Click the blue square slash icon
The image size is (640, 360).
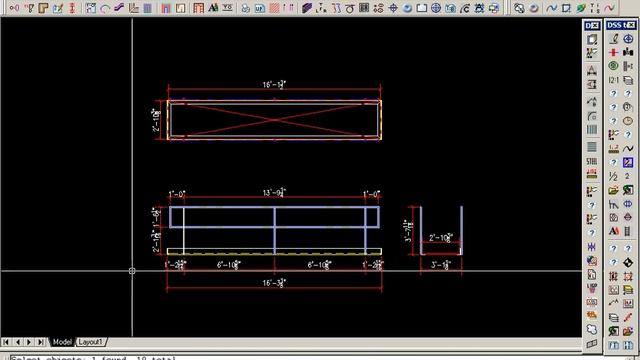(x=628, y=162)
